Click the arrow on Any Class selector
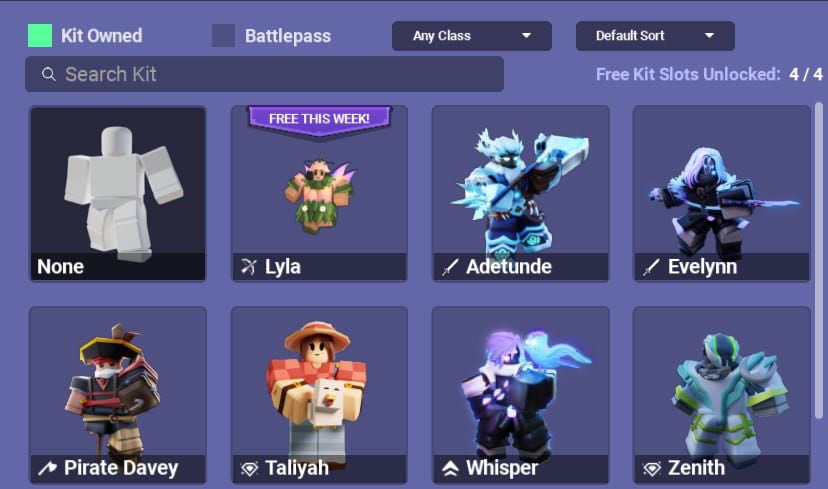828x489 pixels. [x=526, y=36]
